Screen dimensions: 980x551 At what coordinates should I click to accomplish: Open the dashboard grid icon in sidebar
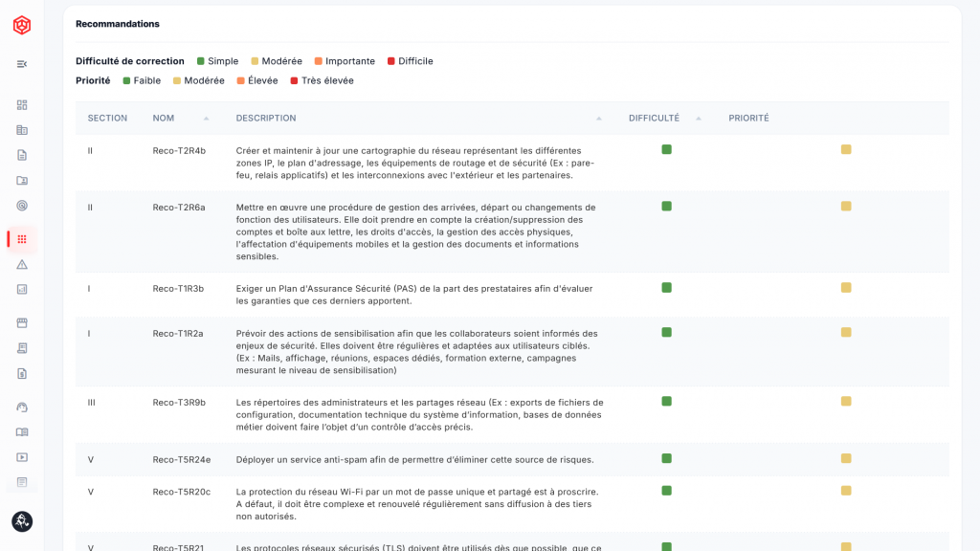(x=22, y=105)
